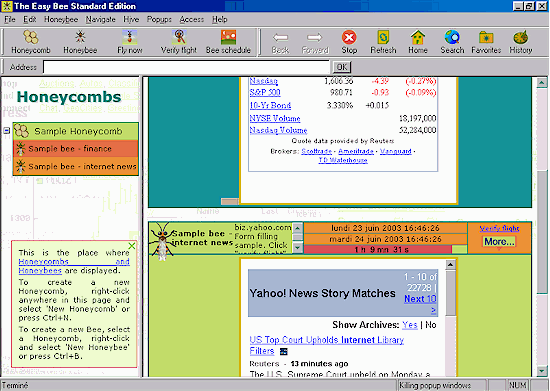
Task: Open the NYSE Volume link
Action: (x=275, y=119)
